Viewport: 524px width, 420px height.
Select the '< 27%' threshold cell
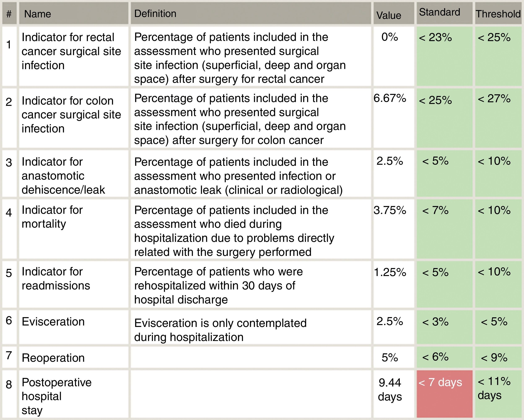point(498,118)
